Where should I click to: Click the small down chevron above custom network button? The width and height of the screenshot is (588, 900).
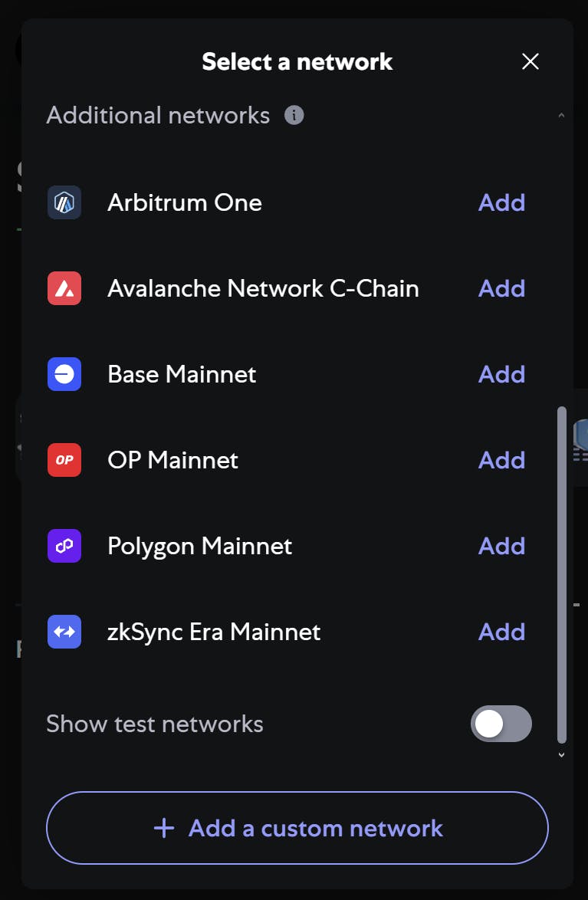pyautogui.click(x=561, y=754)
